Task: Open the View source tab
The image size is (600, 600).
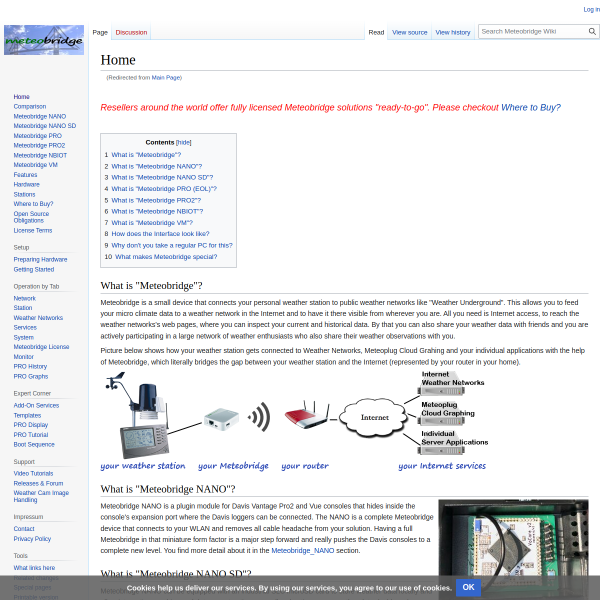Action: [409, 33]
